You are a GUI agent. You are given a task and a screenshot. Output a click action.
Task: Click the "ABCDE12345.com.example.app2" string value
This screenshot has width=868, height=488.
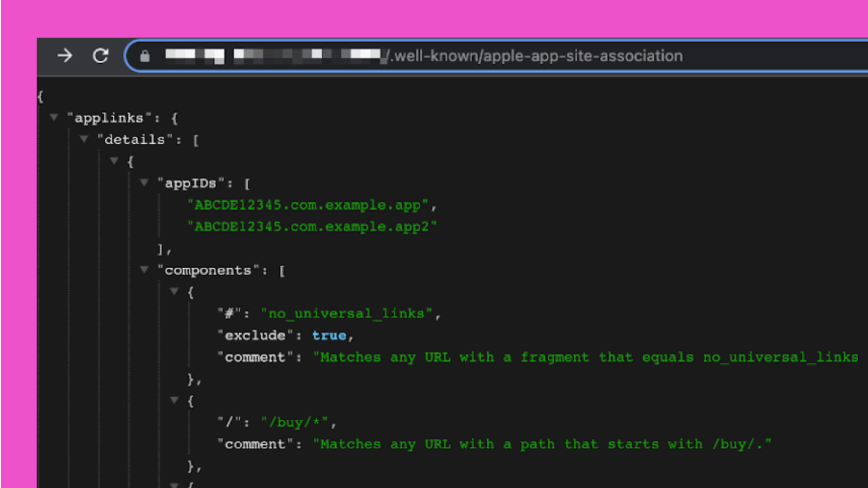pyautogui.click(x=312, y=227)
